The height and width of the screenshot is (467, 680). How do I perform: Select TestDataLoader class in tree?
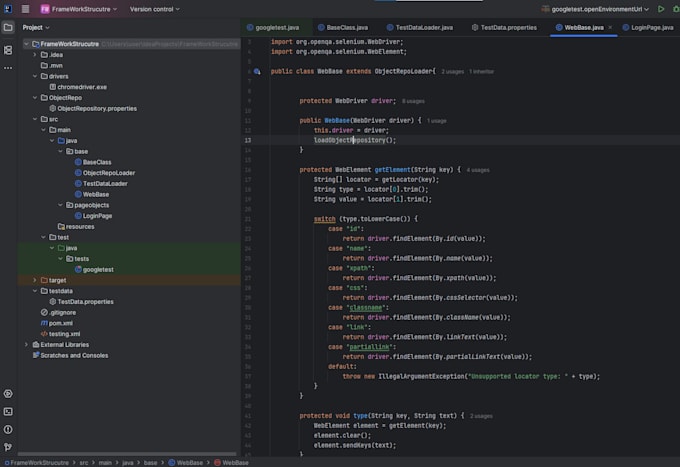click(x=105, y=184)
